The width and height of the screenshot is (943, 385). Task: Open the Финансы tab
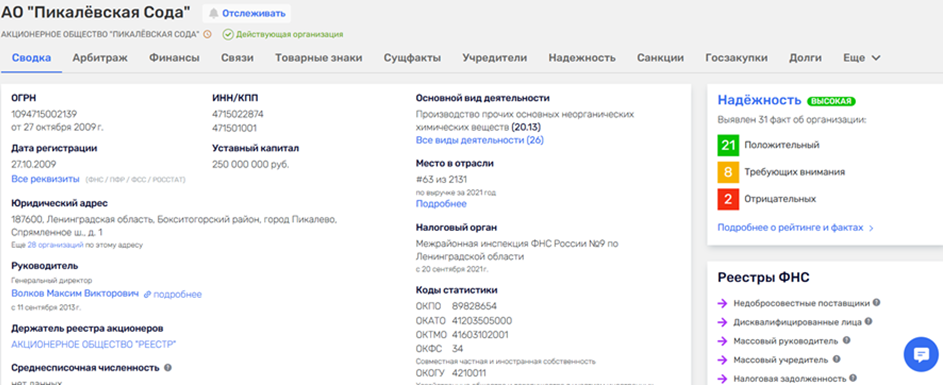(174, 58)
